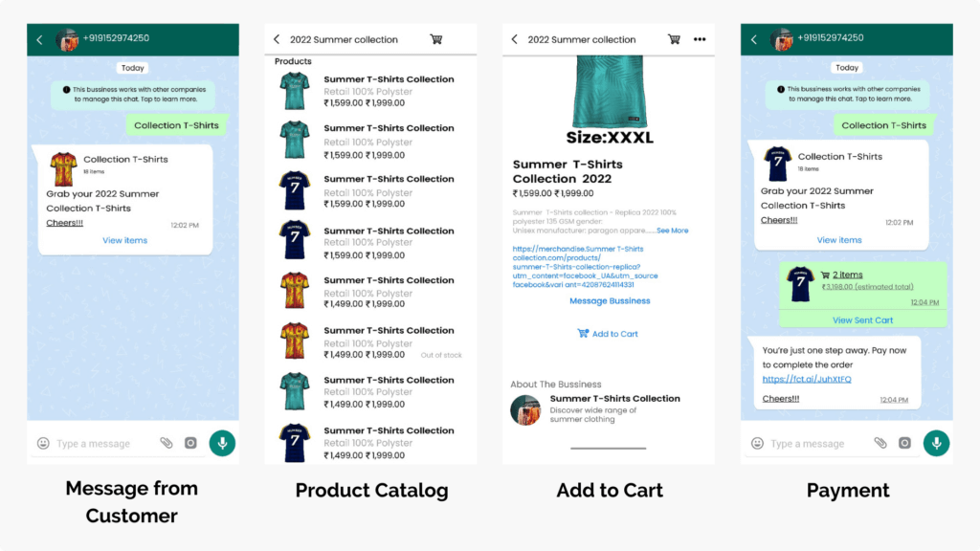
Task: Tap the cart icon next to Add to Cart
Action: [582, 333]
